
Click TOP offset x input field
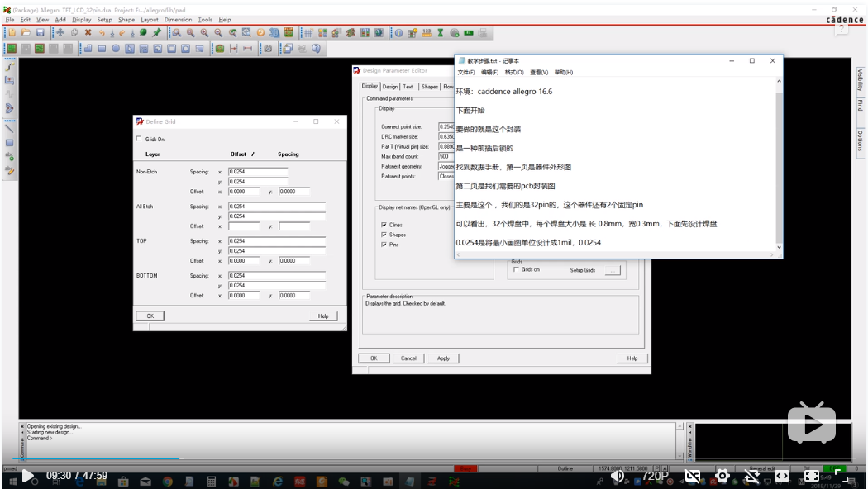244,260
